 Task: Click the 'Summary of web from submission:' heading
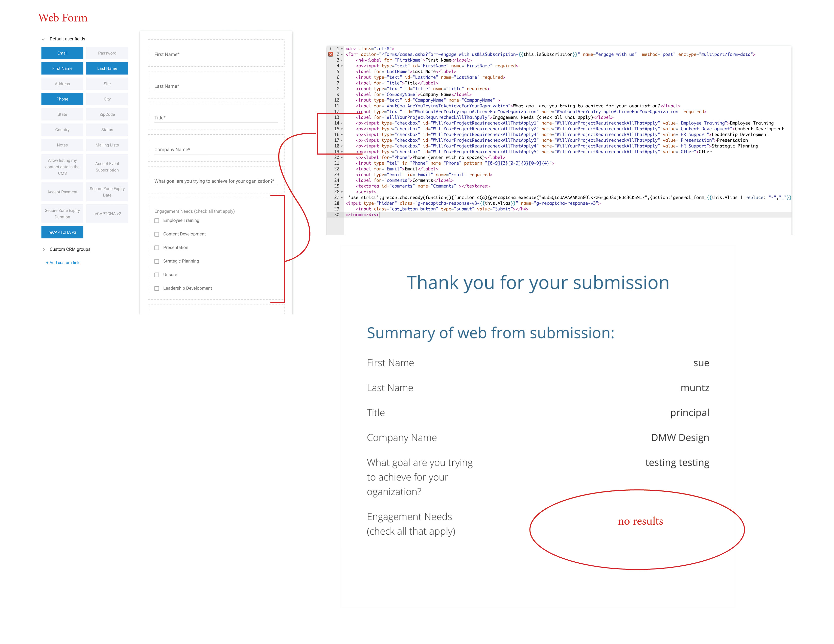[x=490, y=333]
